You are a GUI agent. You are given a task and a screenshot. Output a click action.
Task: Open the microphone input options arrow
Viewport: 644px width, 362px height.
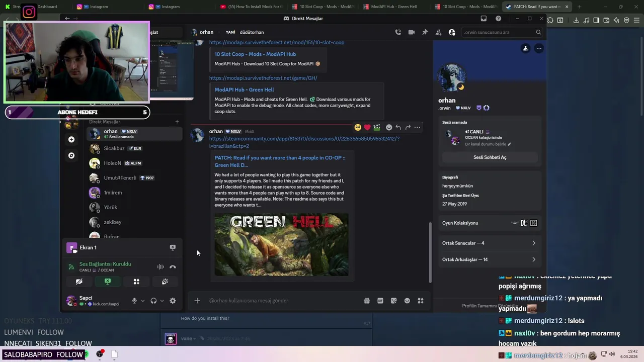click(x=143, y=301)
